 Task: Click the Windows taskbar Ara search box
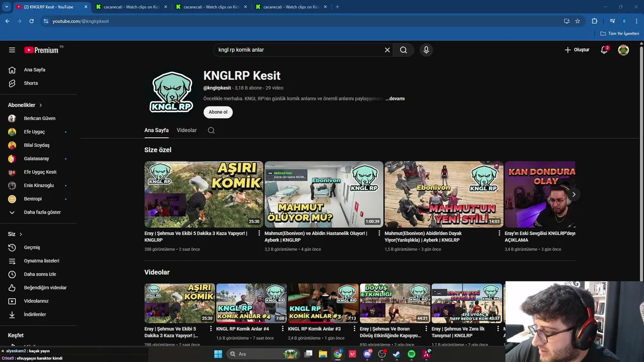pos(263,354)
